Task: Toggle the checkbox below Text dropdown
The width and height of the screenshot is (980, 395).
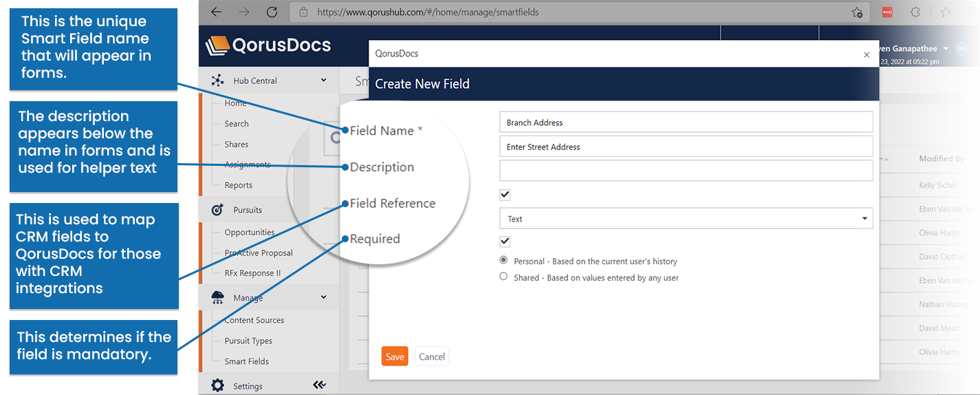Action: 505,242
